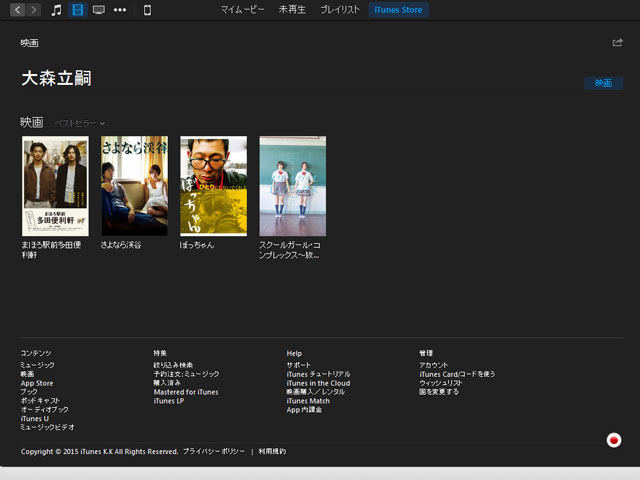Click the share icon at top right
This screenshot has width=640, height=480.
(x=617, y=42)
